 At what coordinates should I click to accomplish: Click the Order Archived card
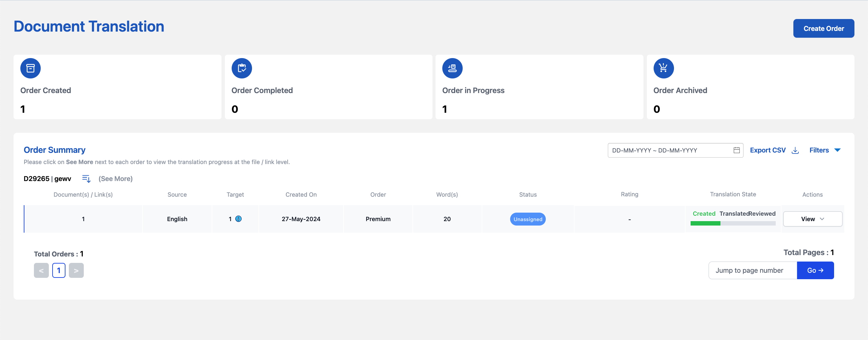(x=751, y=87)
